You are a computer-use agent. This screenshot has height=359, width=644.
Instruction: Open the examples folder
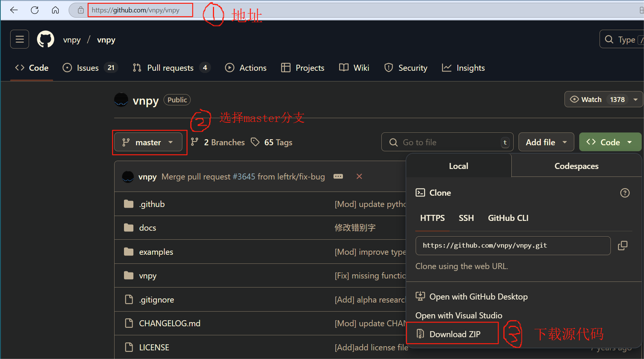point(156,252)
